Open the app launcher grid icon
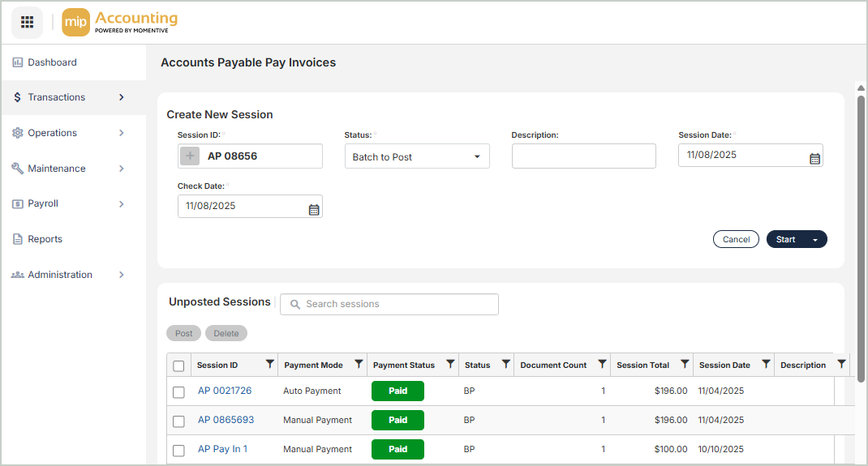This screenshot has height=466, width=868. pyautogui.click(x=27, y=22)
